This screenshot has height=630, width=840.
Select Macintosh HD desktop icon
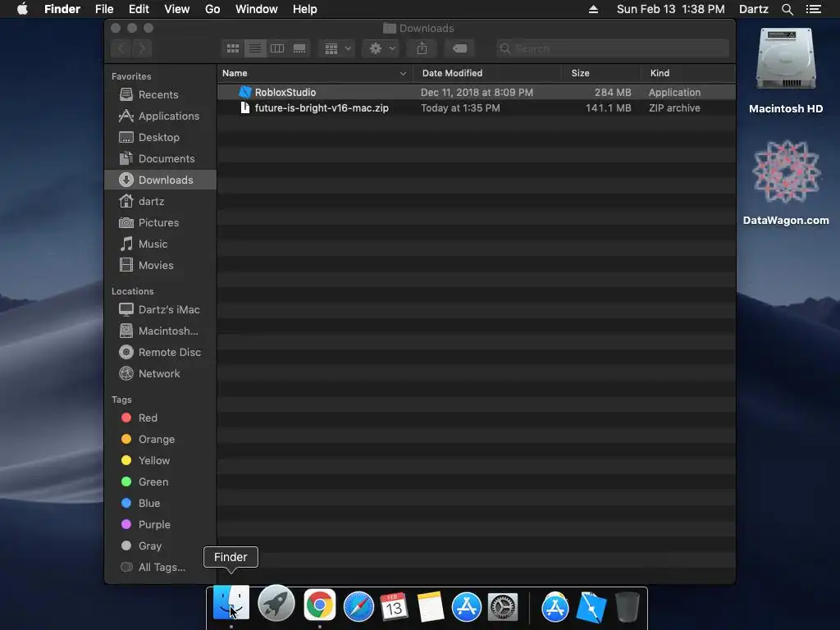(x=786, y=71)
